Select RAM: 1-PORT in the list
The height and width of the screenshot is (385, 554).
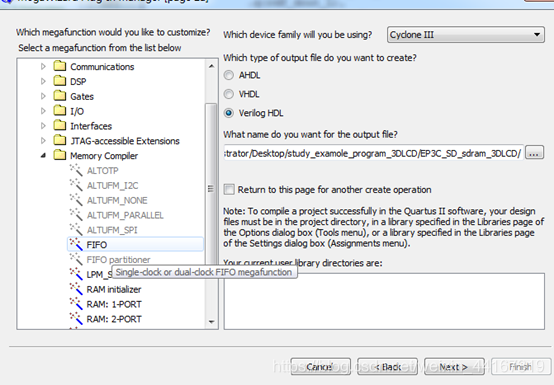(x=114, y=304)
